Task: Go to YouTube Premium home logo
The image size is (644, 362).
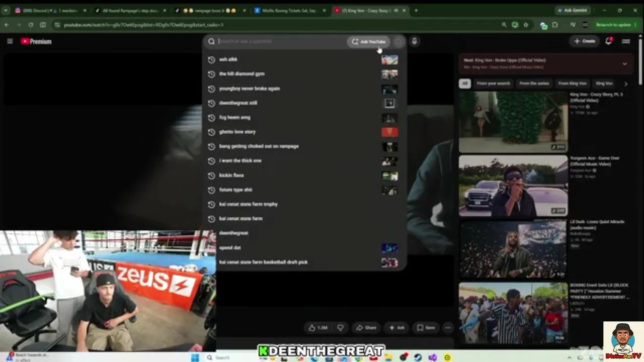Action: pos(36,41)
